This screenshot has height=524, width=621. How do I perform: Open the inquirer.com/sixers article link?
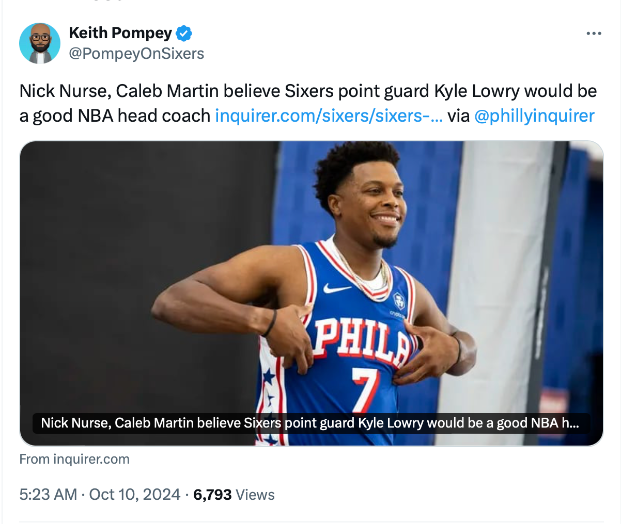coord(328,116)
